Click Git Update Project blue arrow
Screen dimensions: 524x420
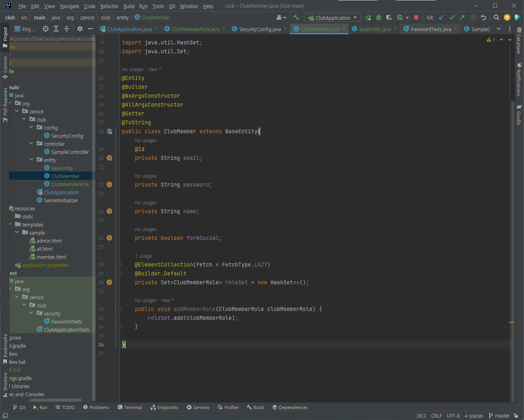tap(441, 17)
